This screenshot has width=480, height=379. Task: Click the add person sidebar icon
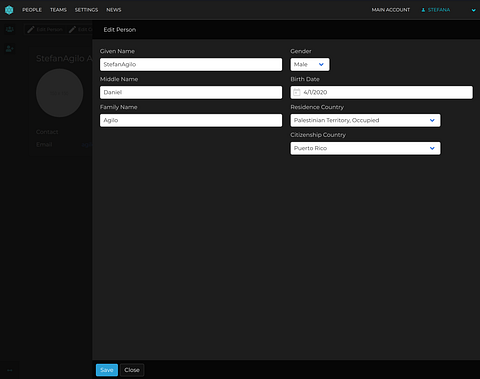10,49
